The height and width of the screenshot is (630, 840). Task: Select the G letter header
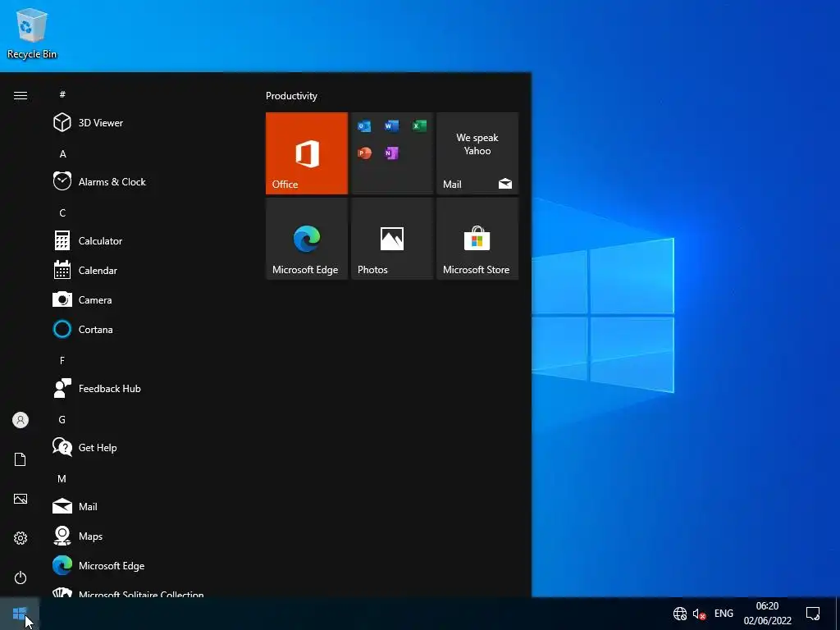62,419
